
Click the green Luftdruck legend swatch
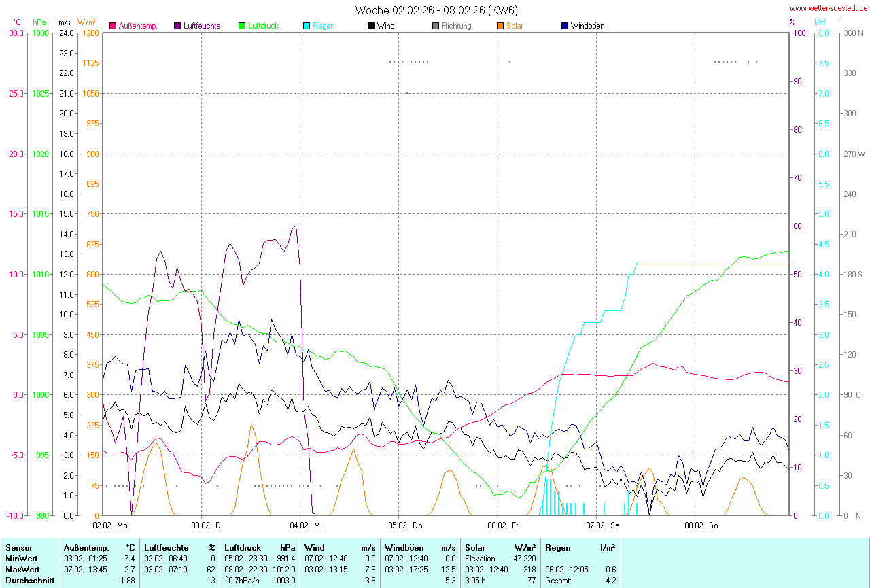click(241, 26)
